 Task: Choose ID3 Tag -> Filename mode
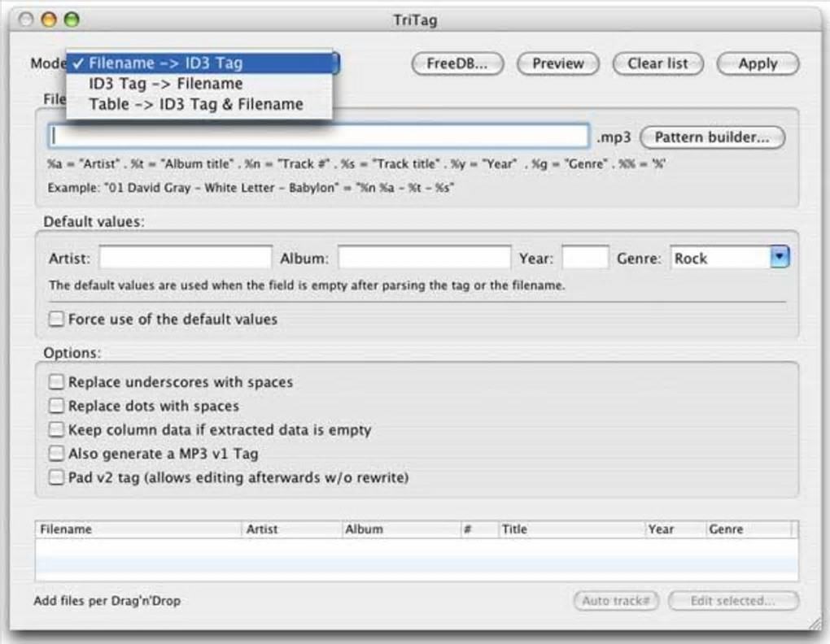tap(199, 84)
